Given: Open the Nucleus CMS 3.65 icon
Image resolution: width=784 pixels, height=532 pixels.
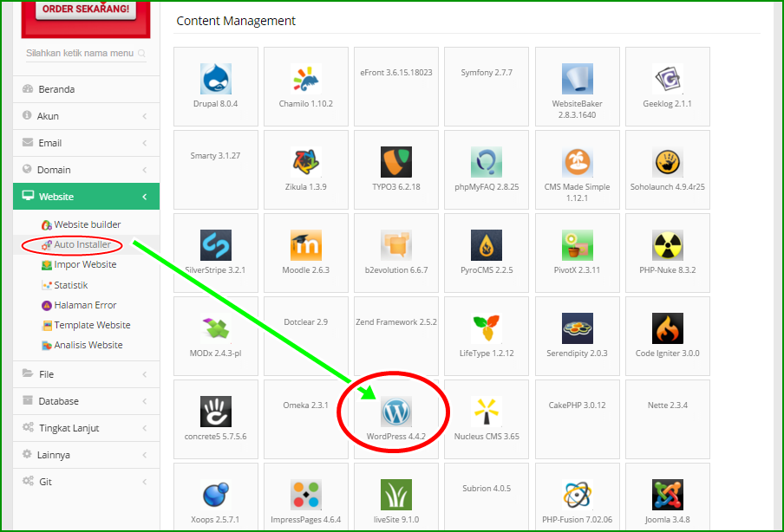Looking at the screenshot, I should pyautogui.click(x=487, y=411).
